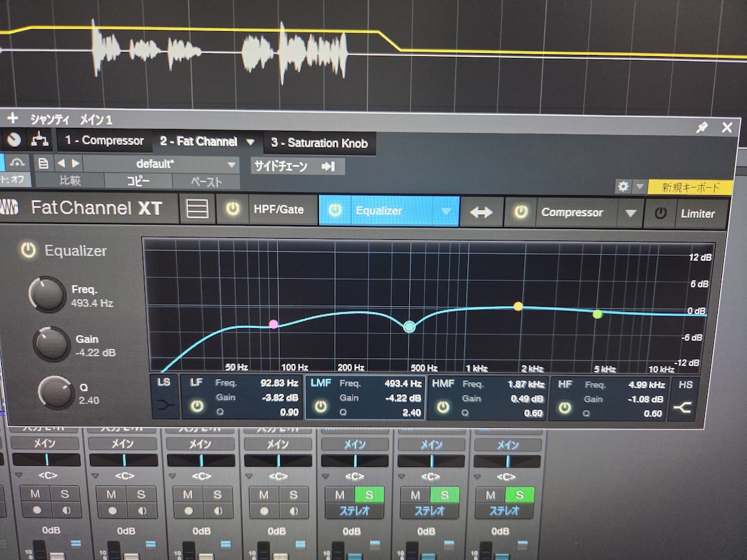Viewport: 747px width, 560px height.
Task: Toggle the HF band power button
Action: [564, 408]
